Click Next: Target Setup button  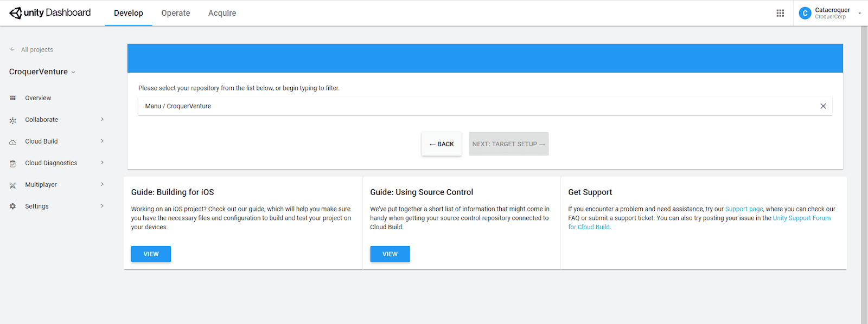pos(509,144)
